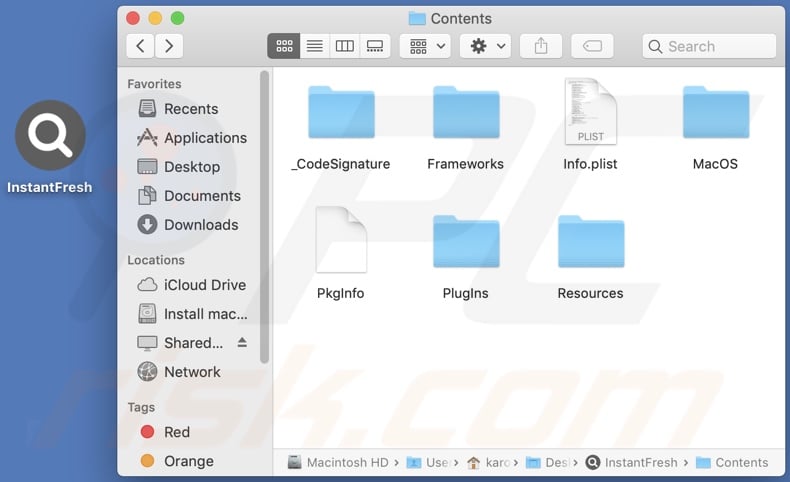Go back with the left arrow button
This screenshot has width=790, height=482.
tap(140, 46)
